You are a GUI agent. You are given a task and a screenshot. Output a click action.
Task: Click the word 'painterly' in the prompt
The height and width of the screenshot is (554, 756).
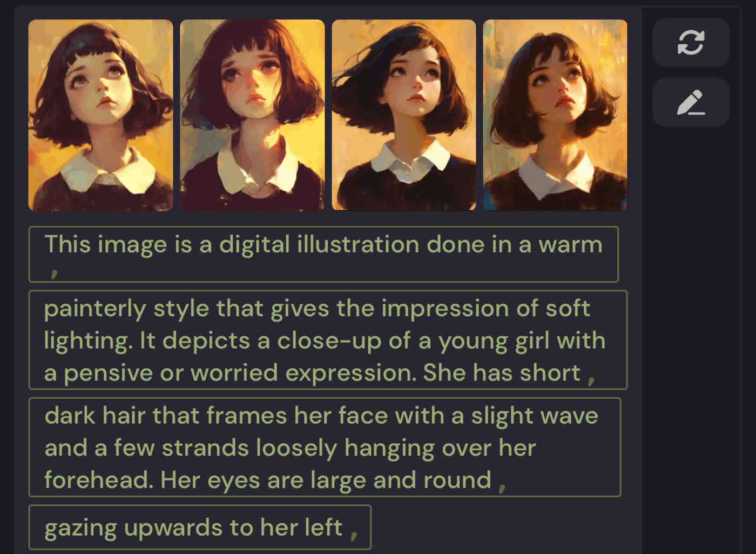(x=95, y=310)
